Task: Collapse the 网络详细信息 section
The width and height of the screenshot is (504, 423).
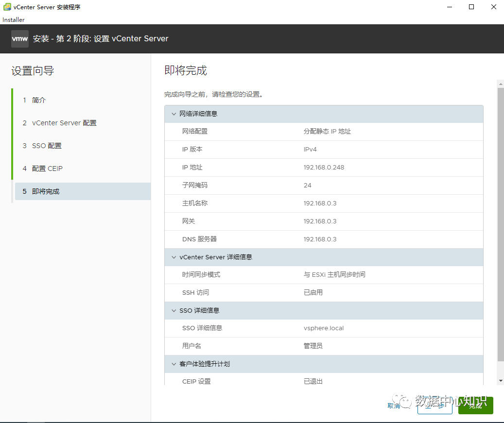Action: [174, 114]
